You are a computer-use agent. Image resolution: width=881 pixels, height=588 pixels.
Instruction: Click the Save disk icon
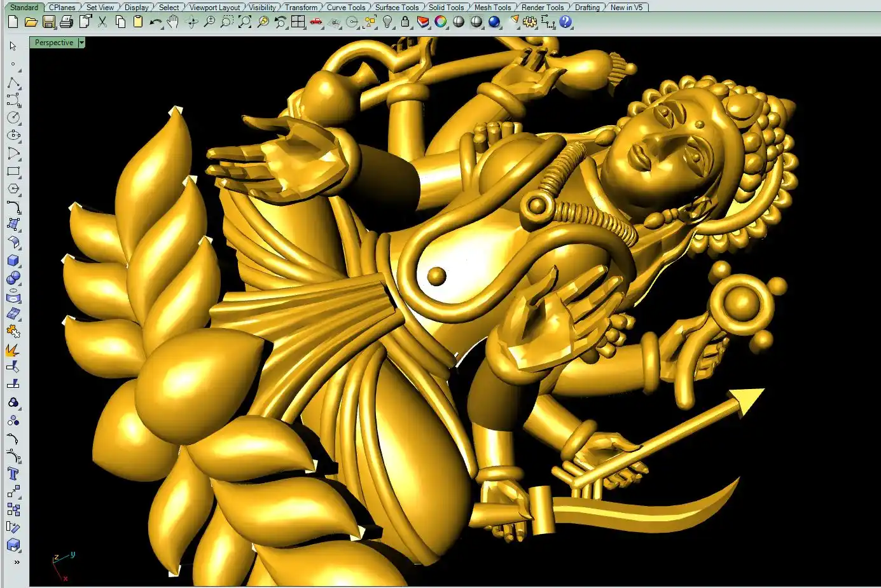pos(48,22)
